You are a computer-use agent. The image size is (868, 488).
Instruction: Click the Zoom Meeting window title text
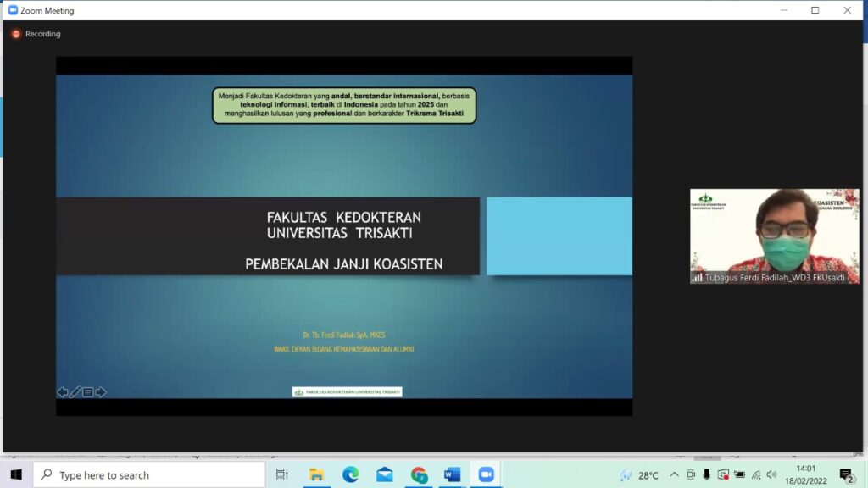[47, 10]
